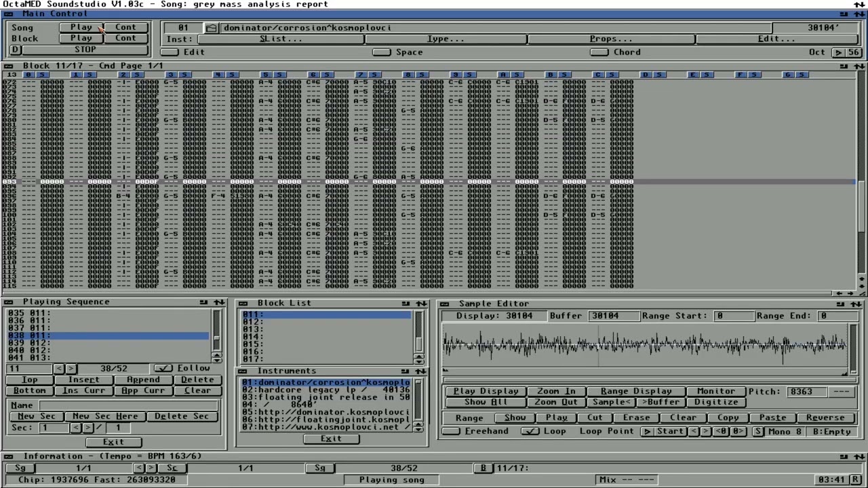Viewport: 868px width, 488px height.
Task: Click the <0 loop point button
Action: 722,432
